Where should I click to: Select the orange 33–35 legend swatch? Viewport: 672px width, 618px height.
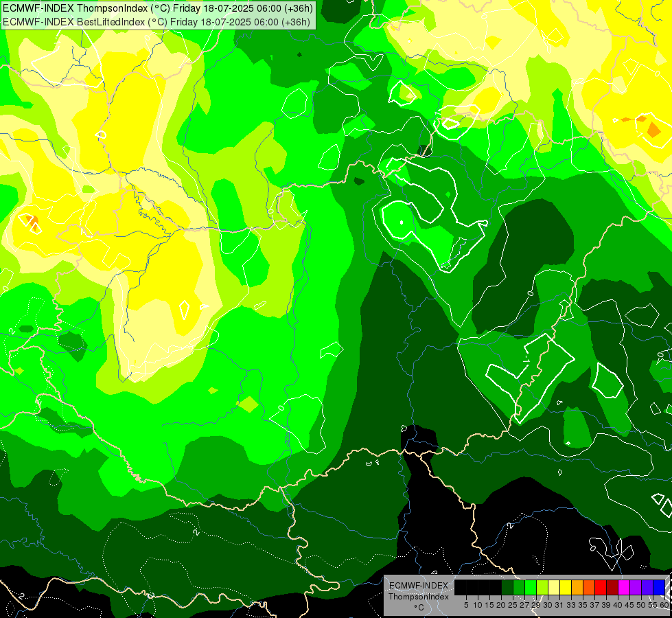[577, 587]
